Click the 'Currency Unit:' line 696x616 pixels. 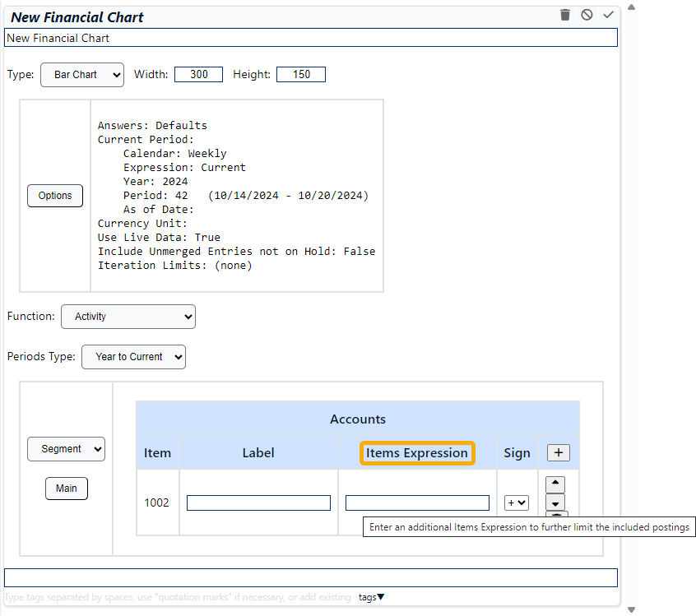[142, 224]
